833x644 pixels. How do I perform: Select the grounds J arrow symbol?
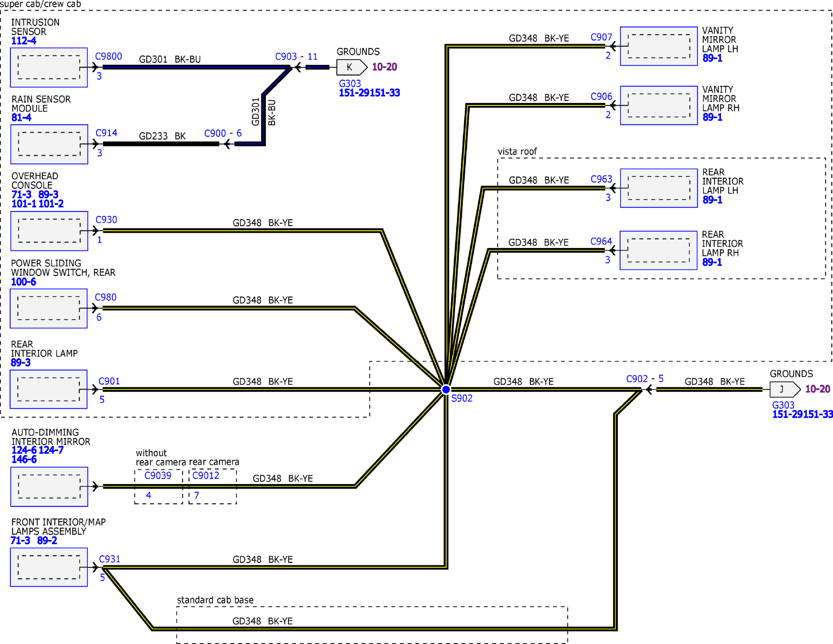click(x=785, y=389)
